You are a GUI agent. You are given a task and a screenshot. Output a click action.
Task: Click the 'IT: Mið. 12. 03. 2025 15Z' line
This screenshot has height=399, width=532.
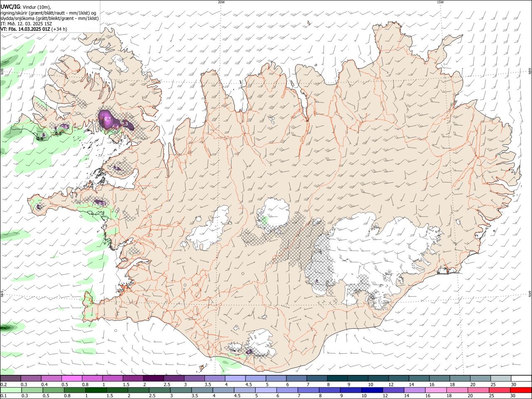click(26, 24)
